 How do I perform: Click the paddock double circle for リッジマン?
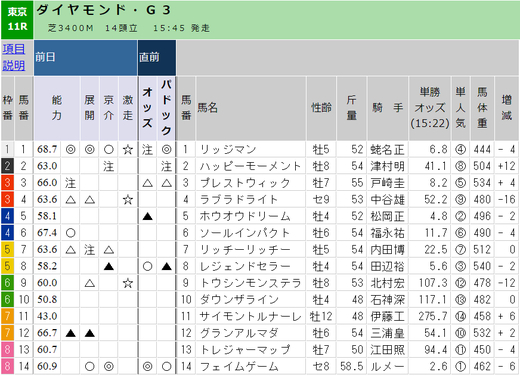pos(167,149)
